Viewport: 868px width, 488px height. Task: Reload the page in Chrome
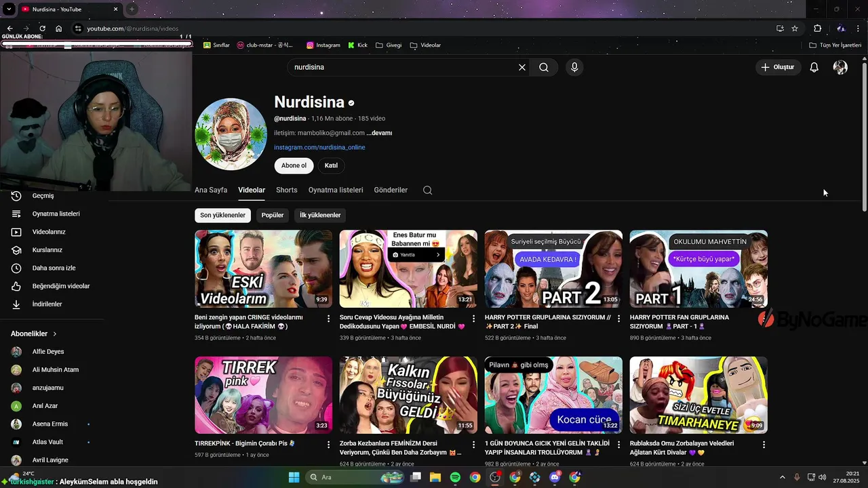tap(42, 28)
